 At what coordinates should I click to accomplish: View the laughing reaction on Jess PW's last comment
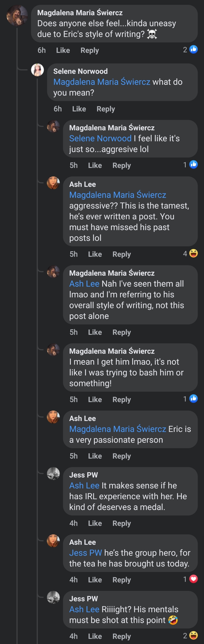(x=193, y=636)
